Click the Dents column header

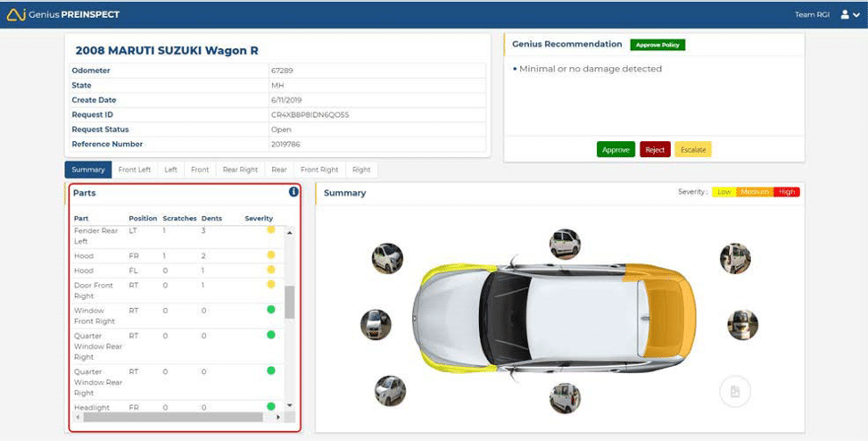(x=211, y=219)
